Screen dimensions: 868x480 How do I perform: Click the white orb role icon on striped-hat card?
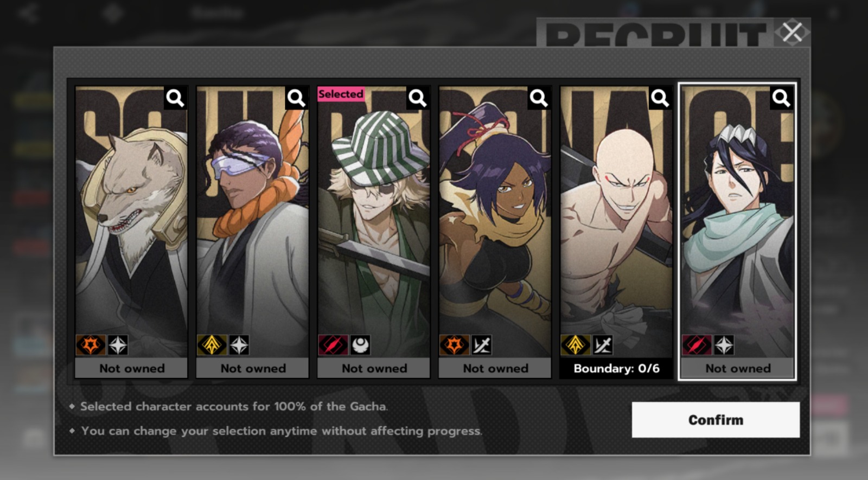click(360, 345)
